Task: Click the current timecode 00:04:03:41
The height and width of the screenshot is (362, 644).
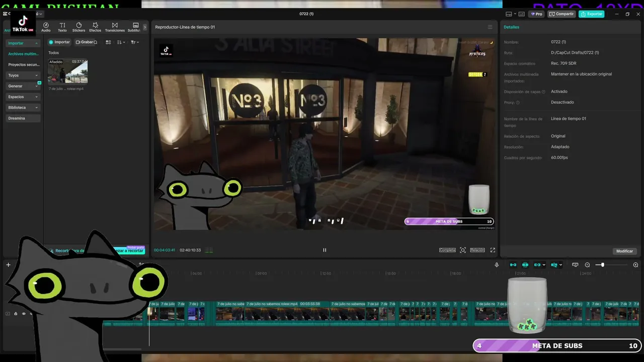Action: 165,250
